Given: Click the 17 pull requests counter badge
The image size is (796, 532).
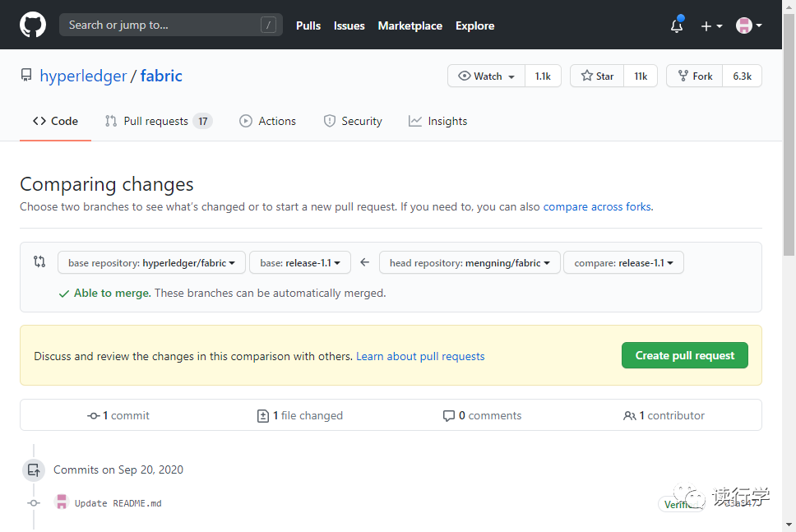Looking at the screenshot, I should coord(202,121).
